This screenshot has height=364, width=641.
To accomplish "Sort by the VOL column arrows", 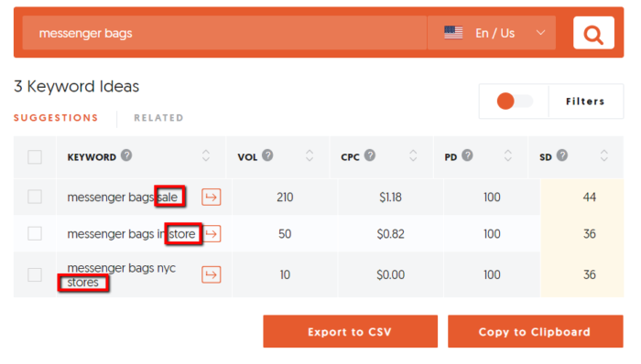I will (310, 155).
